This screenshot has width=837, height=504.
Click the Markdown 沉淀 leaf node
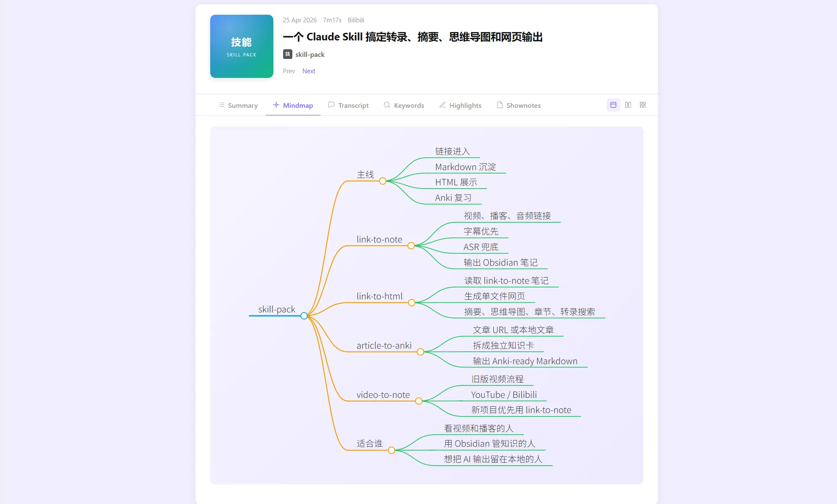click(x=466, y=167)
